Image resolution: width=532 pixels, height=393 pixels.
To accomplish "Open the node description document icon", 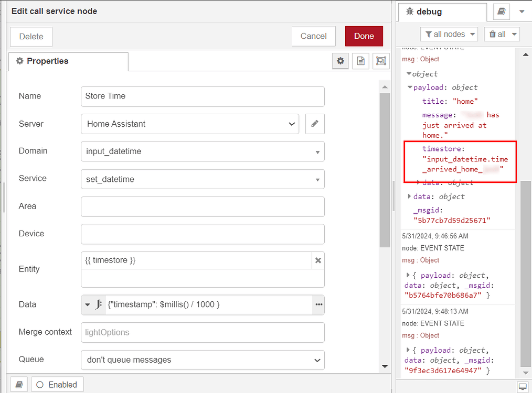I will coord(360,61).
